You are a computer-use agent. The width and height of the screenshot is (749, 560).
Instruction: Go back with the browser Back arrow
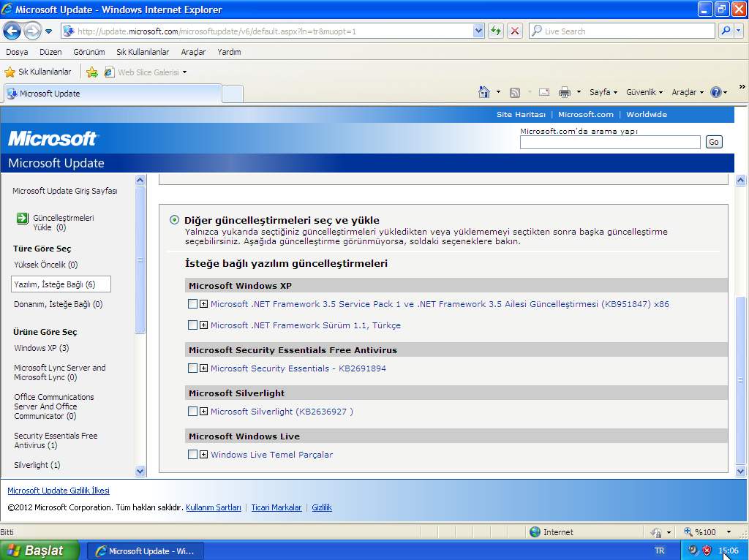(x=12, y=31)
